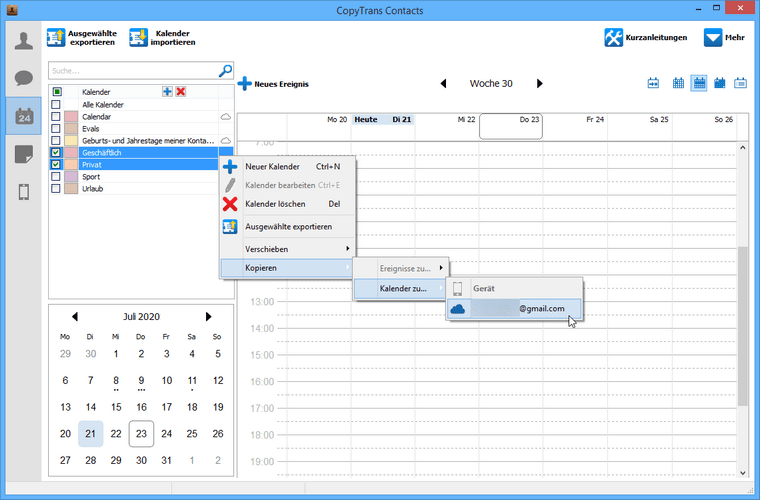
Task: Open the Notes sidebar section
Action: pos(24,155)
